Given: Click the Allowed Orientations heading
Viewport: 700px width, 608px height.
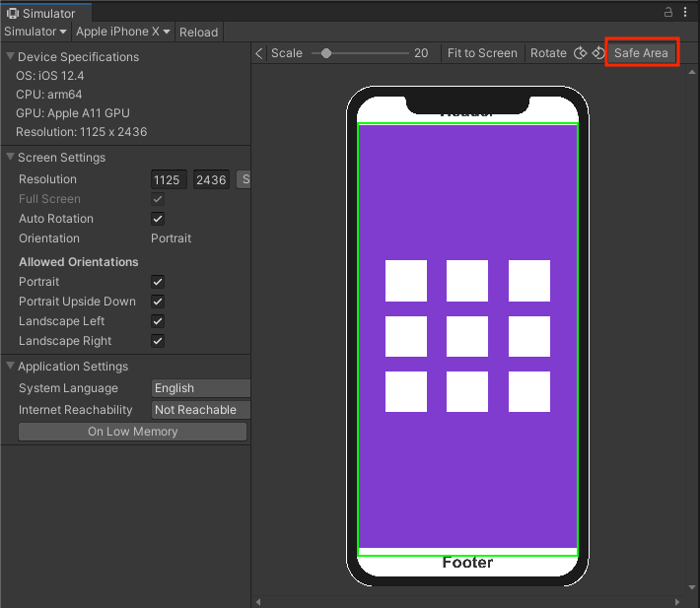Looking at the screenshot, I should click(x=79, y=262).
